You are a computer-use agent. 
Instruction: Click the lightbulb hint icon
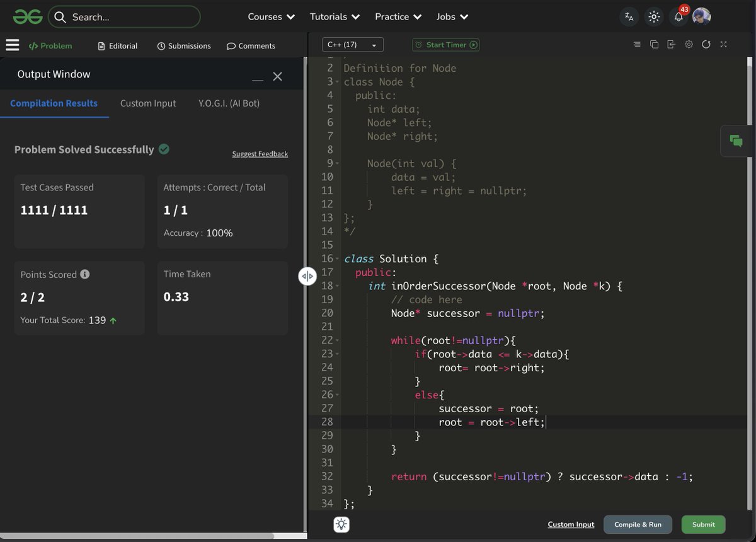point(341,524)
